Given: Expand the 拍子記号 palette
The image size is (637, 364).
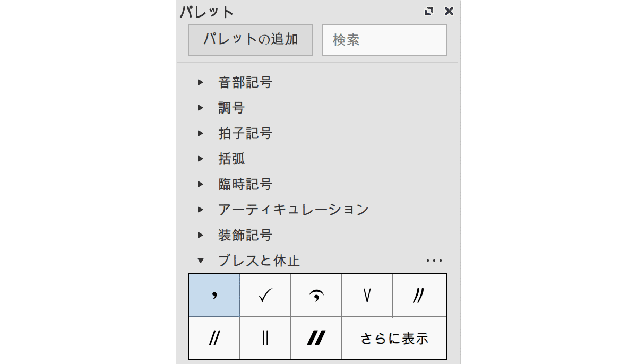Looking at the screenshot, I should click(200, 133).
